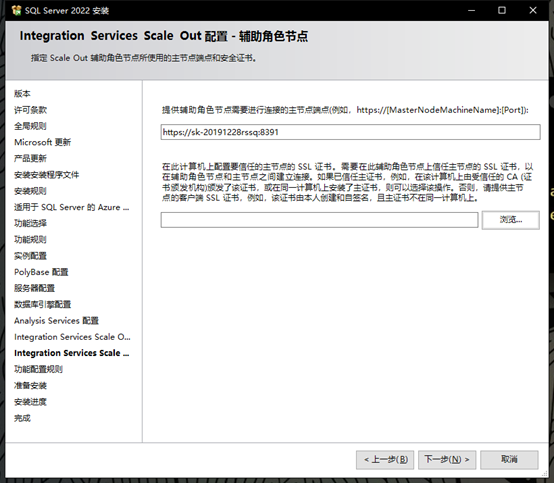Select 完成 step in sidebar
Viewport: 554px width, 483px height.
(x=22, y=418)
